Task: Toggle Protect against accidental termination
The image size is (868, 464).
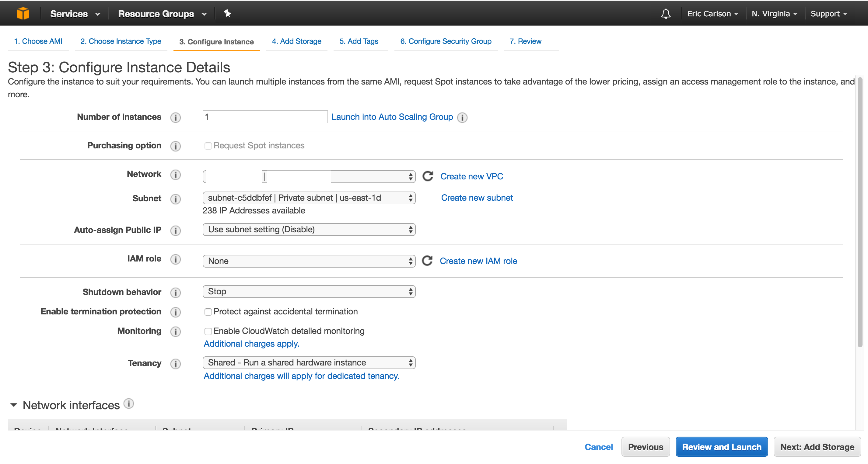Action: (208, 311)
